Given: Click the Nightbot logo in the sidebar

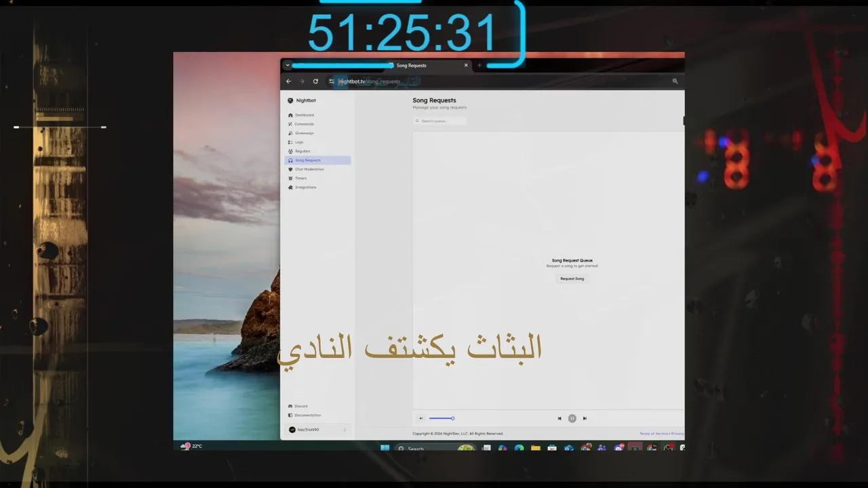Looking at the screenshot, I should [290, 100].
